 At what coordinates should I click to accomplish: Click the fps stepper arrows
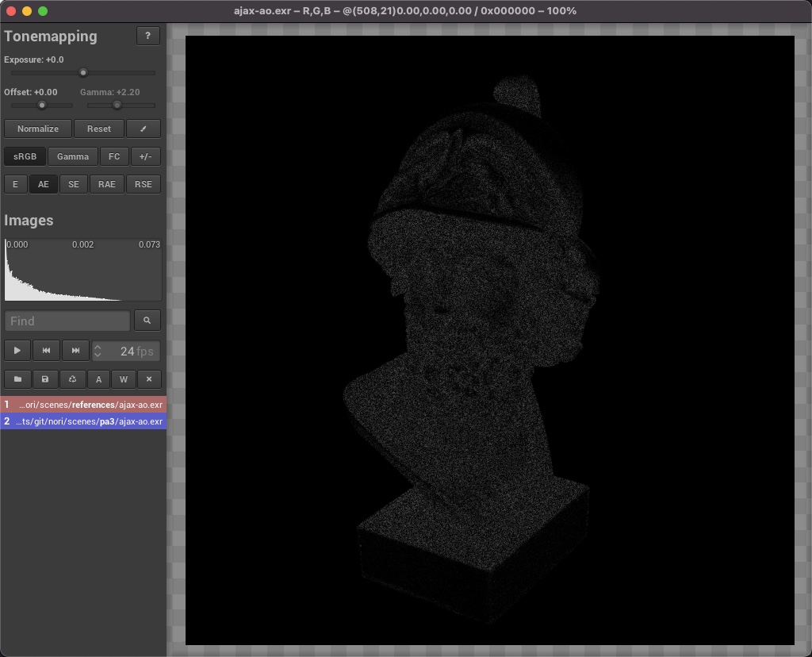click(98, 351)
